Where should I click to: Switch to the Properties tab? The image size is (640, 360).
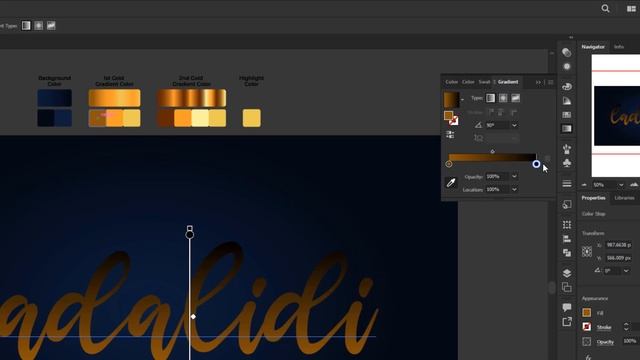click(x=593, y=198)
